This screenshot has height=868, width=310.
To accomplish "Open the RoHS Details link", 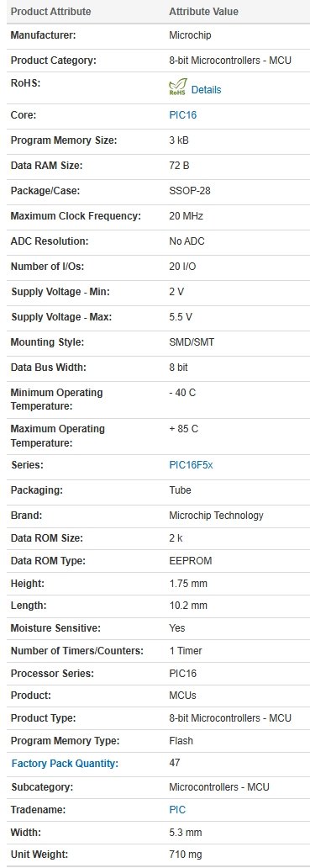I will pyautogui.click(x=206, y=90).
